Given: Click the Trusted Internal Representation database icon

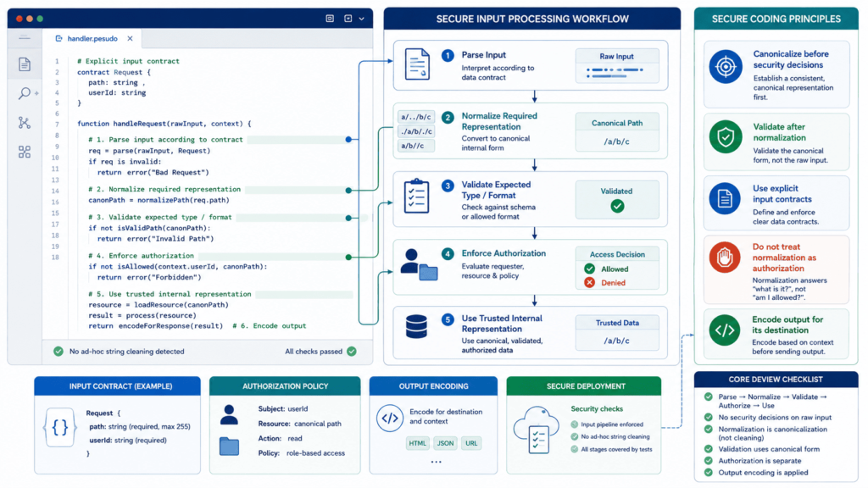Looking at the screenshot, I should pos(416,326).
